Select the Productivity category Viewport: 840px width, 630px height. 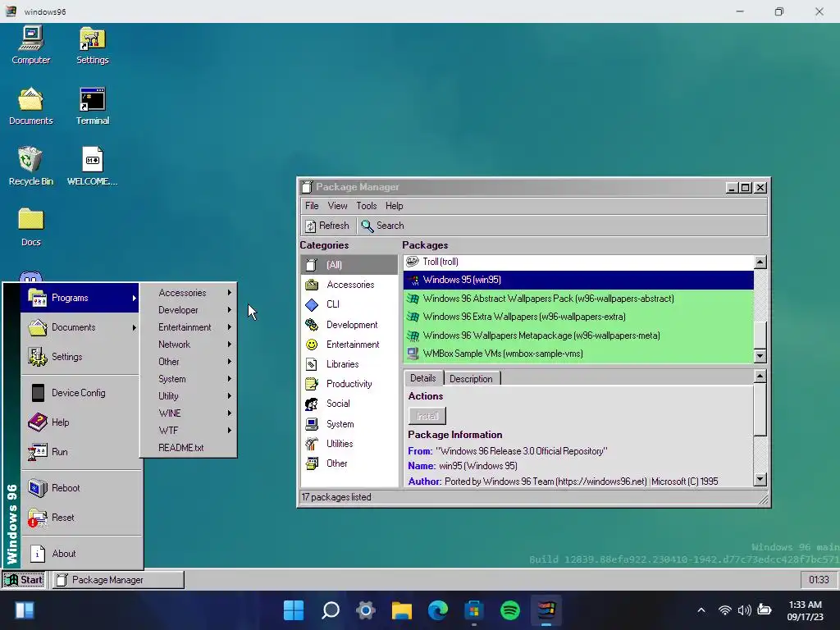coord(349,384)
